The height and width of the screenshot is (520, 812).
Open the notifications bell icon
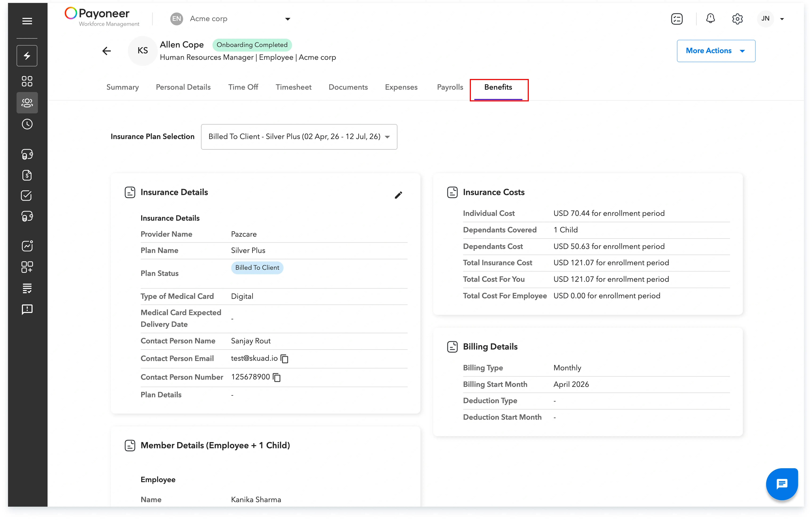point(710,19)
